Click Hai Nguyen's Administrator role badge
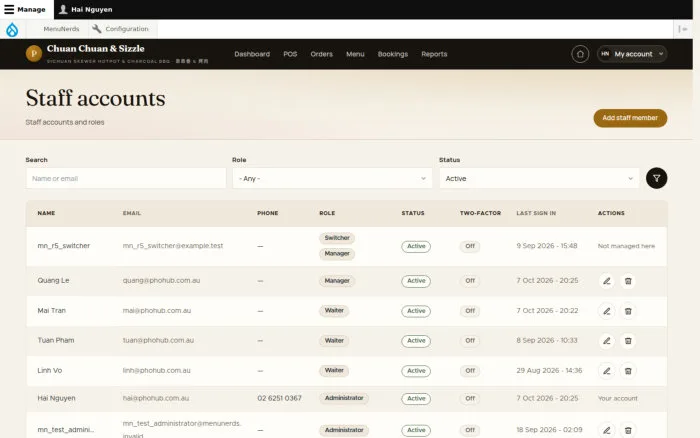Viewport: 700px width, 438px height. tap(344, 398)
